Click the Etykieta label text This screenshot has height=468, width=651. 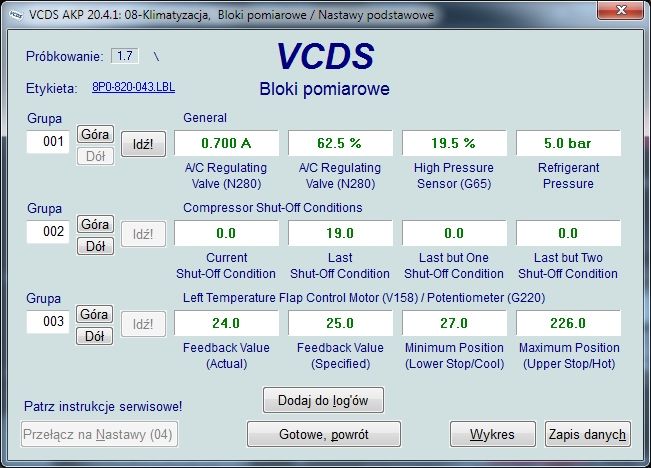(52, 88)
